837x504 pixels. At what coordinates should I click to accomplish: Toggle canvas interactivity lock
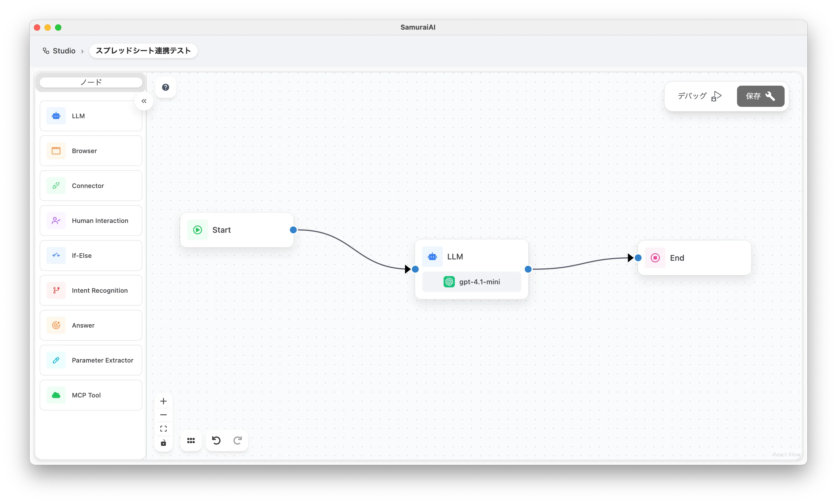click(x=163, y=443)
